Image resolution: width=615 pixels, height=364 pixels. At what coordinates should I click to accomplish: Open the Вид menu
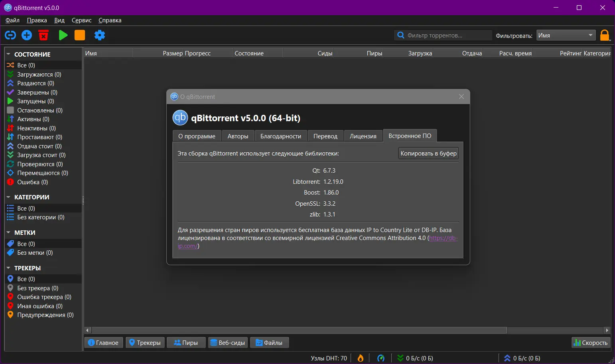(x=59, y=20)
